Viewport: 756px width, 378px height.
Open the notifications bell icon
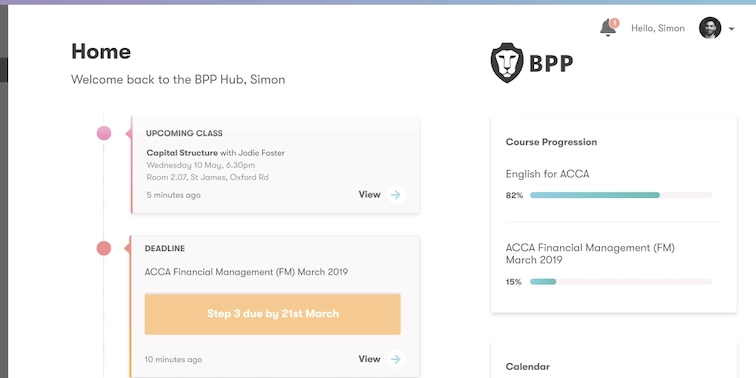pyautogui.click(x=608, y=28)
